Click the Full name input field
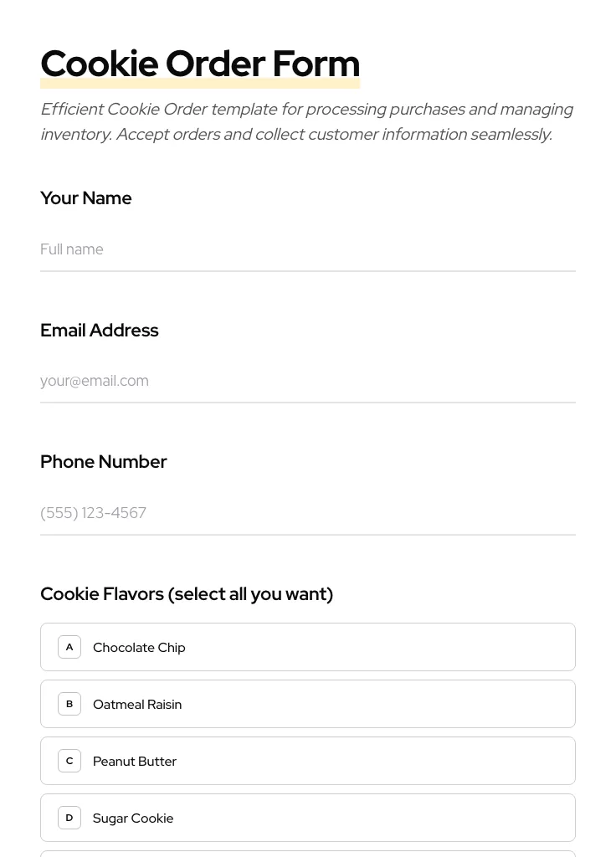 click(x=308, y=249)
